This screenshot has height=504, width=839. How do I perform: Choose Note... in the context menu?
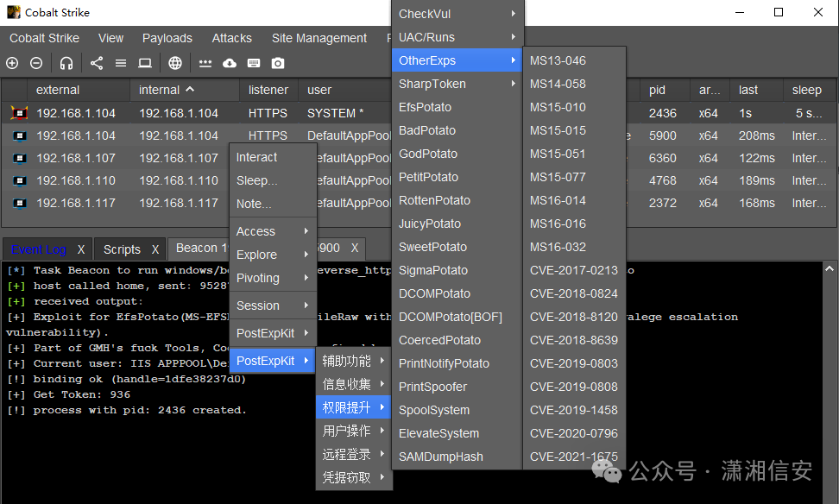pyautogui.click(x=273, y=204)
